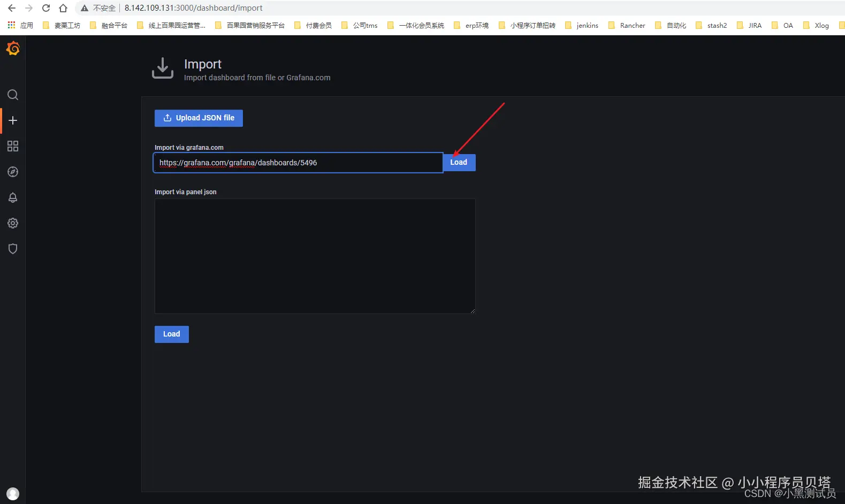Open the 融合平台 bookmark folder
This screenshot has width=845, height=504.
pos(109,25)
